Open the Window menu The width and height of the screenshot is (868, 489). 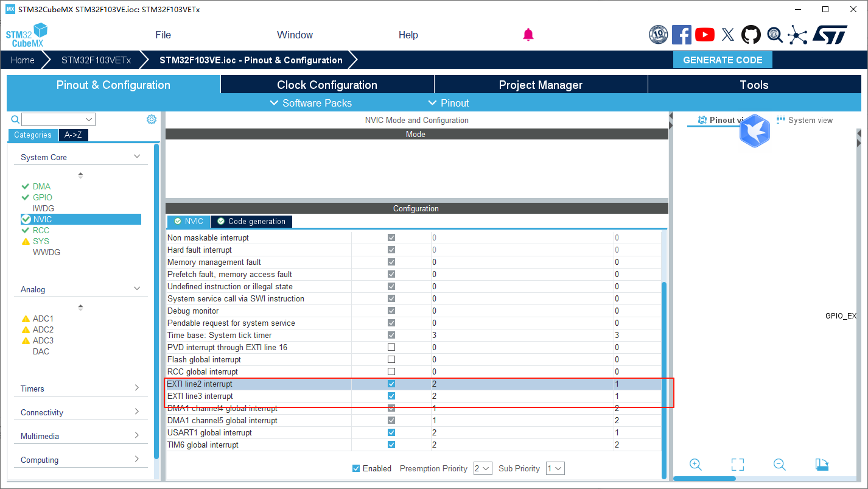295,35
